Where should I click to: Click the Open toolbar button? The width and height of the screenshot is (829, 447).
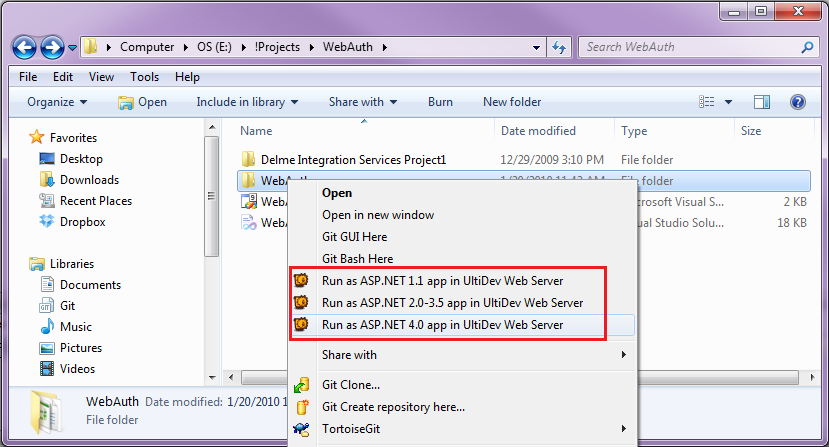(x=142, y=102)
